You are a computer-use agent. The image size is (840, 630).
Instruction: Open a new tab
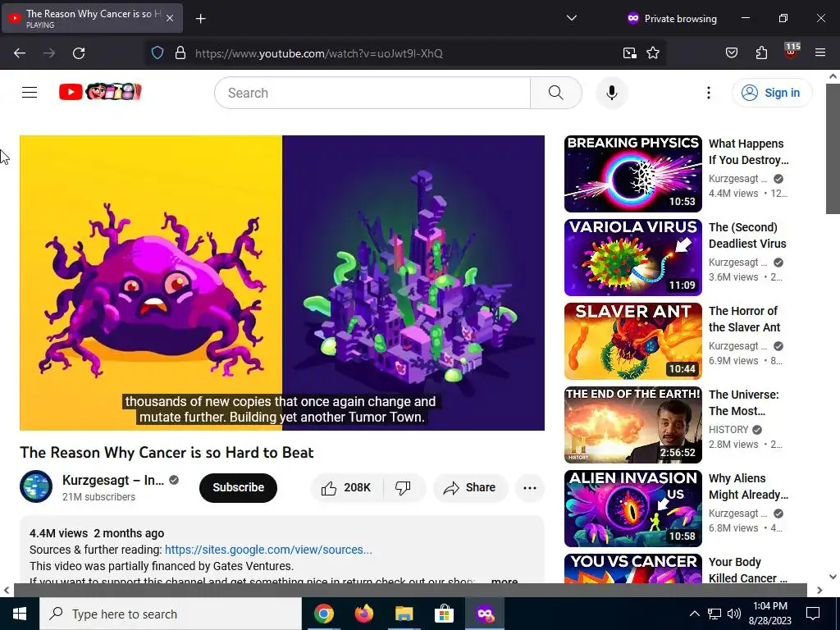point(200,19)
